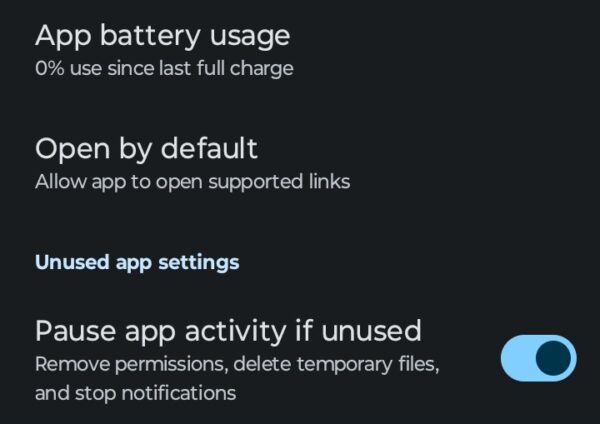Tap the "and stop notifications" text line
Image resolution: width=600 pixels, height=424 pixels.
[135, 393]
